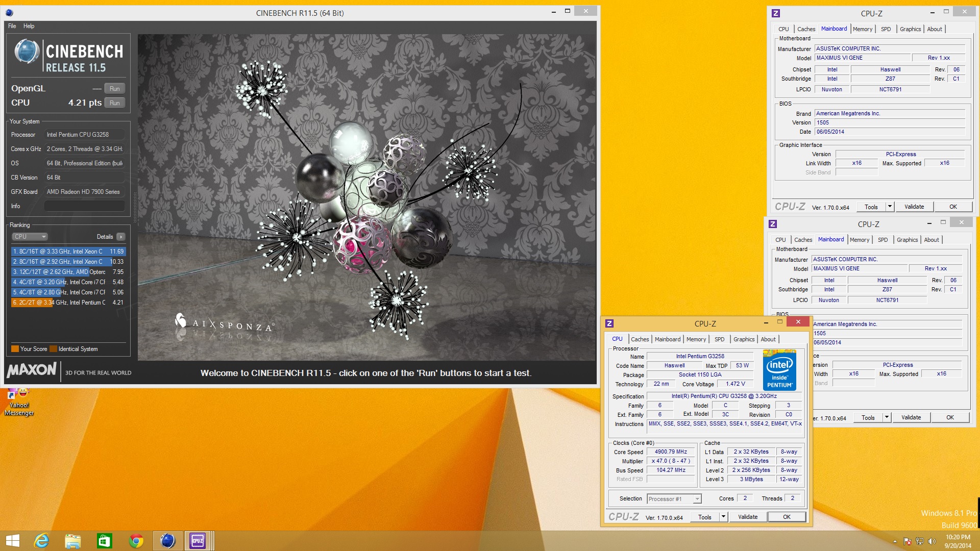Switch to CPU-Z taskbar icon
Image resolution: width=980 pixels, height=551 pixels.
point(198,541)
